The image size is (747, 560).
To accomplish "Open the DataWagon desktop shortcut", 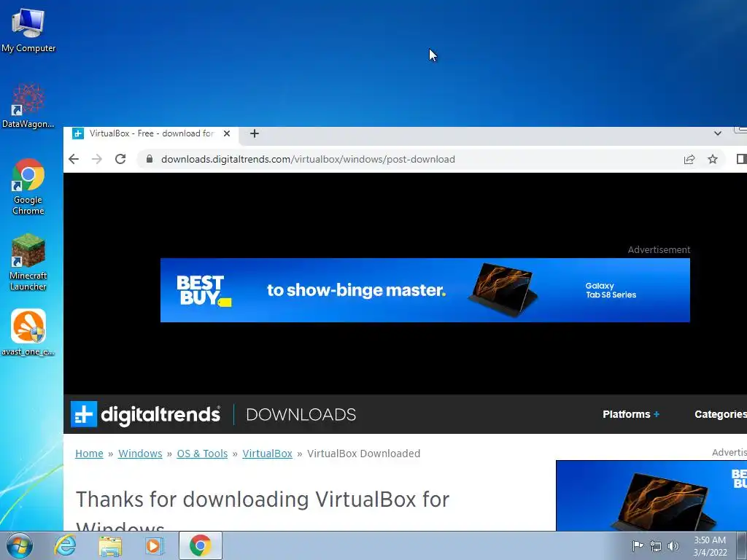I will tap(28, 106).
